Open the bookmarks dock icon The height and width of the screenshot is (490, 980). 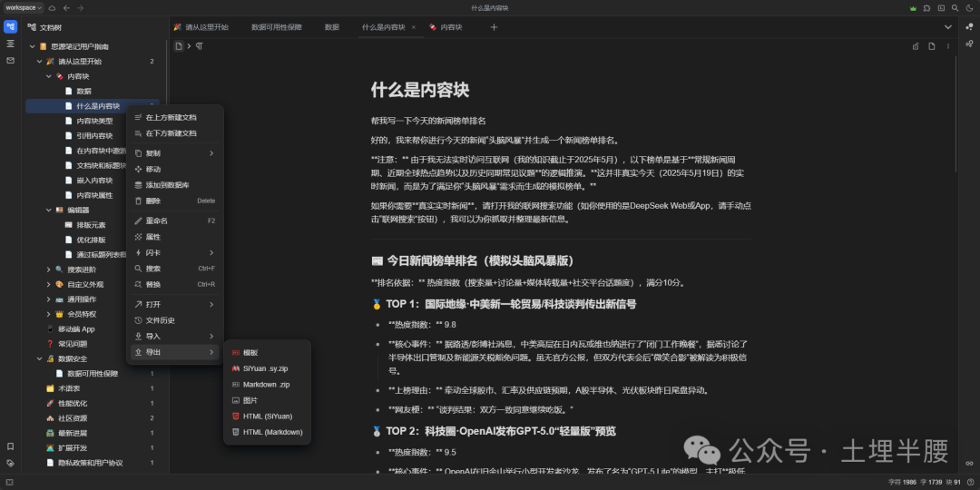point(10,446)
